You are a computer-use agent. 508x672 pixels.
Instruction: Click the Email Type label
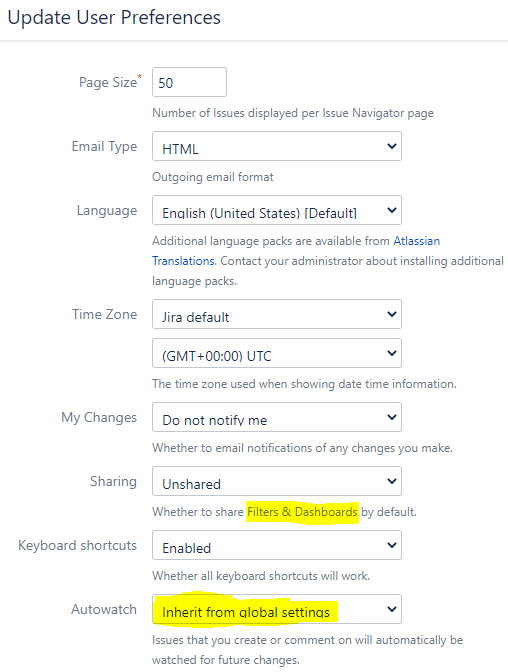click(104, 147)
